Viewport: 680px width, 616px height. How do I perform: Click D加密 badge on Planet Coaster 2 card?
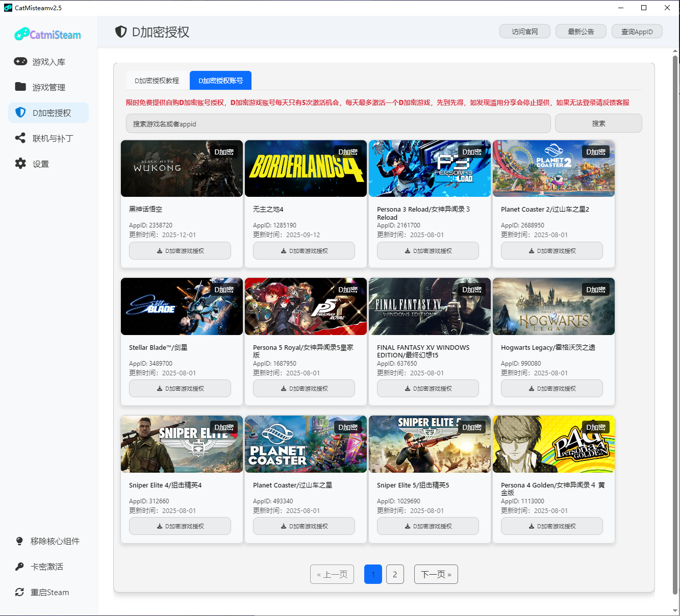596,152
